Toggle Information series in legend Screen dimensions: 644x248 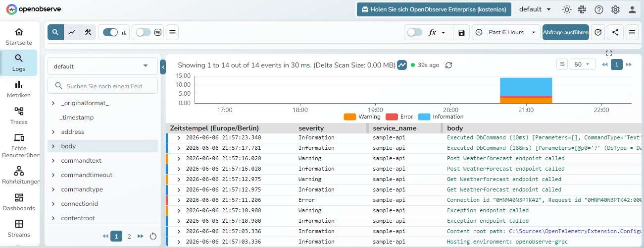click(x=441, y=117)
